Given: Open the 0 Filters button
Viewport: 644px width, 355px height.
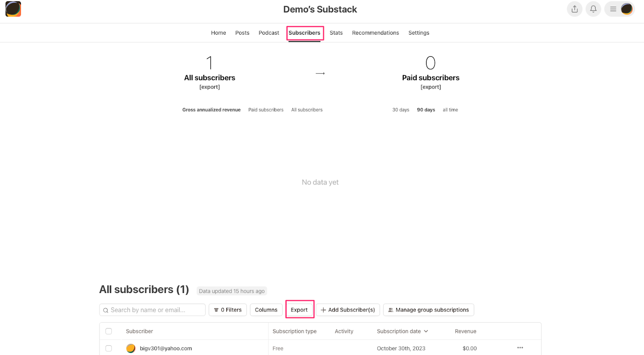Looking at the screenshot, I should tap(227, 310).
